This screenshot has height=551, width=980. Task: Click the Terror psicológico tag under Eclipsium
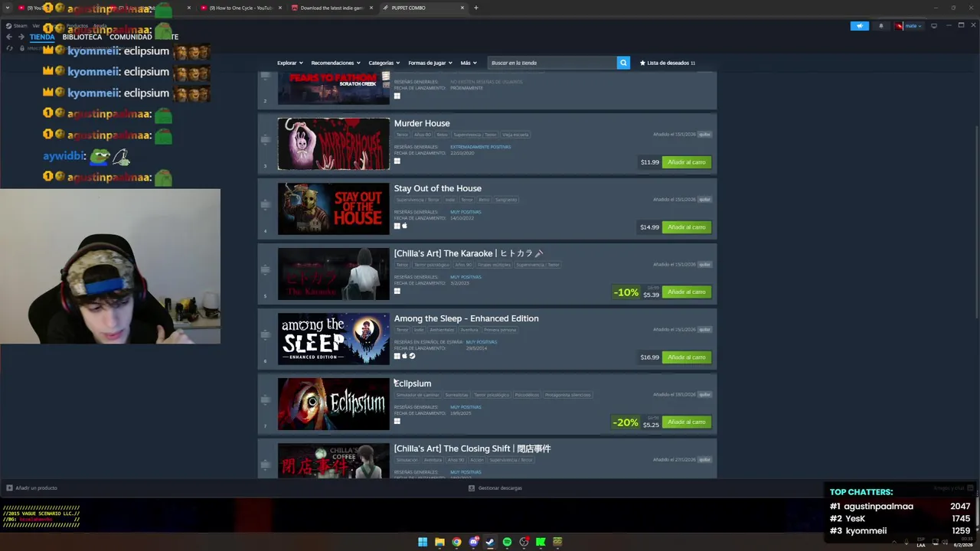[x=492, y=395]
